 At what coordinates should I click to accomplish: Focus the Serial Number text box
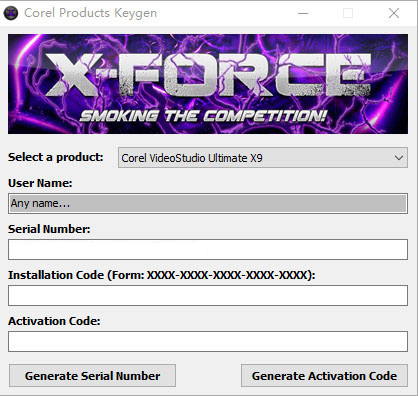208,249
